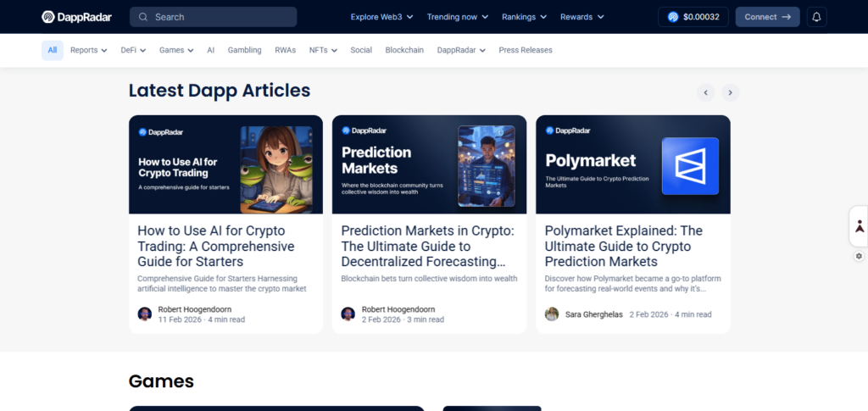Click the RADAR token price icon
Image resolution: width=868 pixels, height=411 pixels.
pyautogui.click(x=673, y=17)
